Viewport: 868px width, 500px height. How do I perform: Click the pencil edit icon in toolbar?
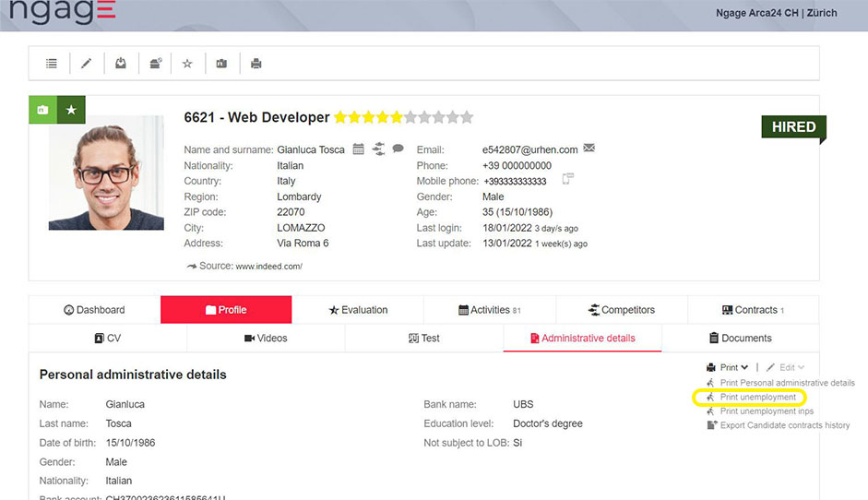[x=87, y=64]
